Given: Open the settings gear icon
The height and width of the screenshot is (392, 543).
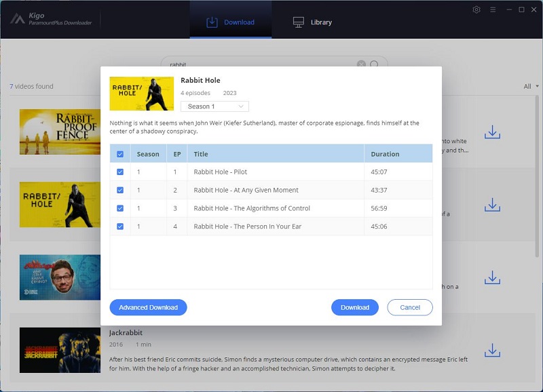Looking at the screenshot, I should [x=476, y=9].
